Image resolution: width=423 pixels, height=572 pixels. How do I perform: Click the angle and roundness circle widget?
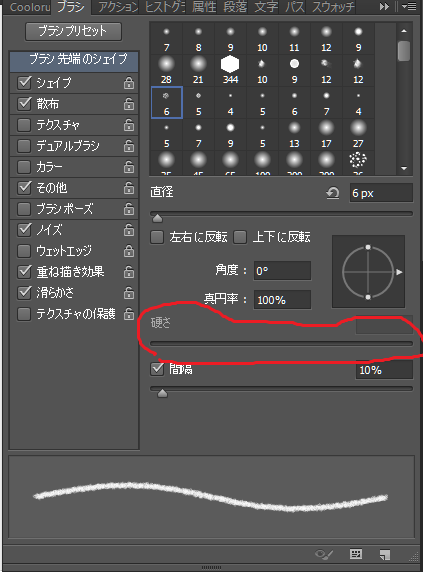tap(368, 272)
